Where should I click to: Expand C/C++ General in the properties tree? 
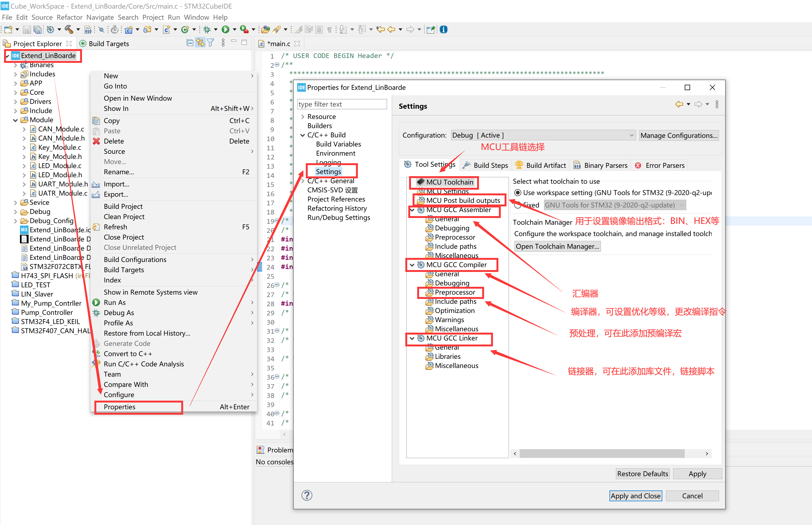point(303,181)
